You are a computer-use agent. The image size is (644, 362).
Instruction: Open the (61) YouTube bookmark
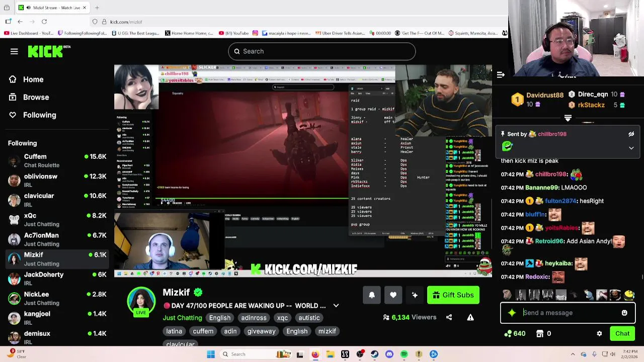click(x=233, y=33)
